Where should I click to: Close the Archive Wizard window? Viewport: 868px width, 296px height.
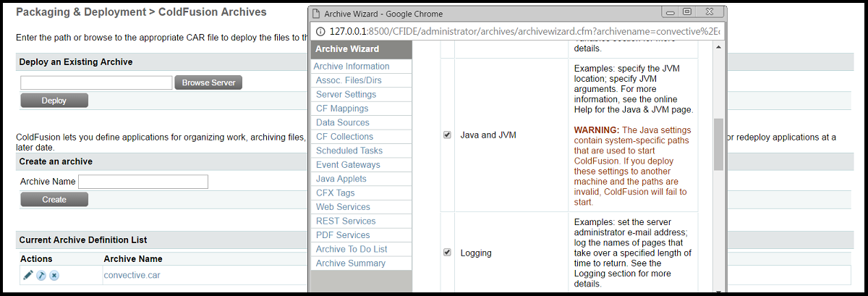pyautogui.click(x=710, y=12)
